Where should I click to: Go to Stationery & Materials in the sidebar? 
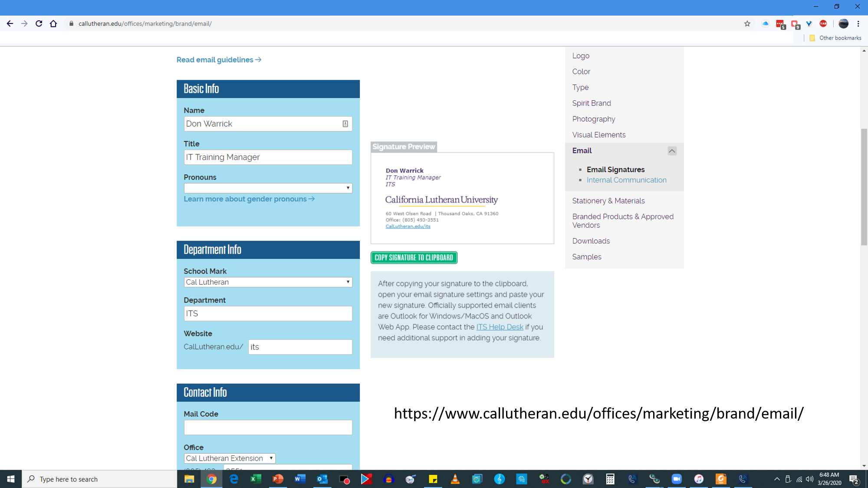point(608,201)
